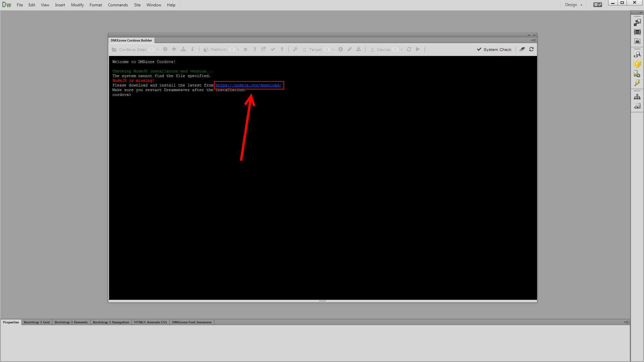Open the Insert panel icon in dock
The width and height of the screenshot is (644, 362).
[637, 22]
